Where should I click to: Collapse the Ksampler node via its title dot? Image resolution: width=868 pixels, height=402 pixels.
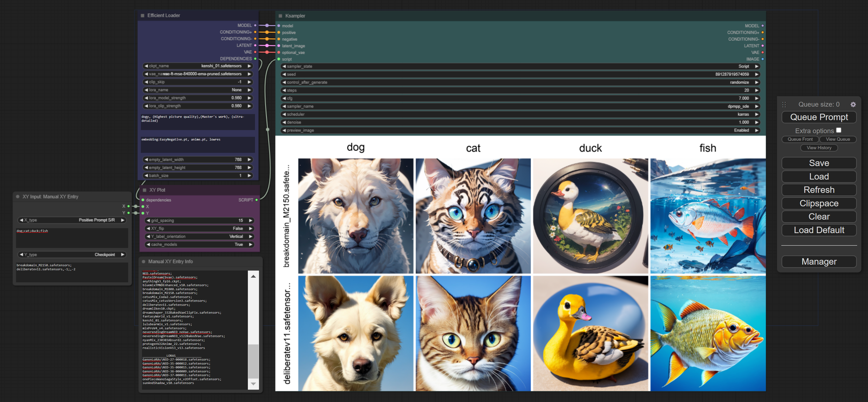[280, 16]
